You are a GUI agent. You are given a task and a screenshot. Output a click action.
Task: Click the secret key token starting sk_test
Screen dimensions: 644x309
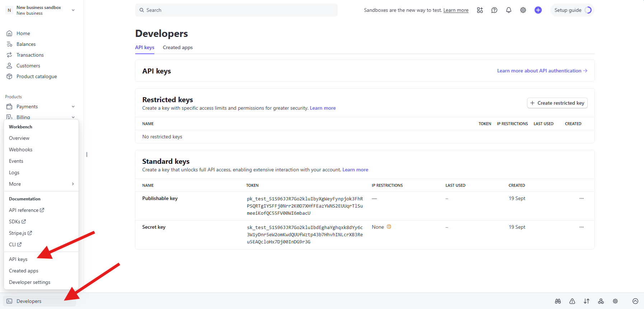[305, 234]
